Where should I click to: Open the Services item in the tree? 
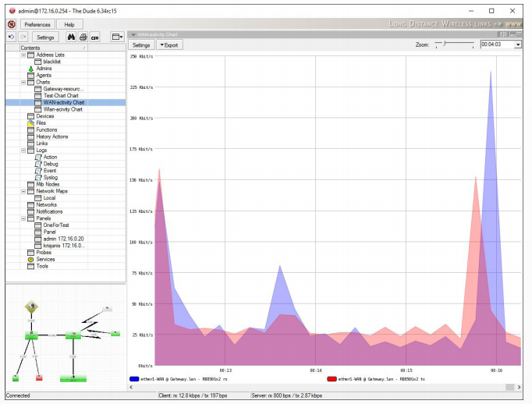pyautogui.click(x=45, y=259)
